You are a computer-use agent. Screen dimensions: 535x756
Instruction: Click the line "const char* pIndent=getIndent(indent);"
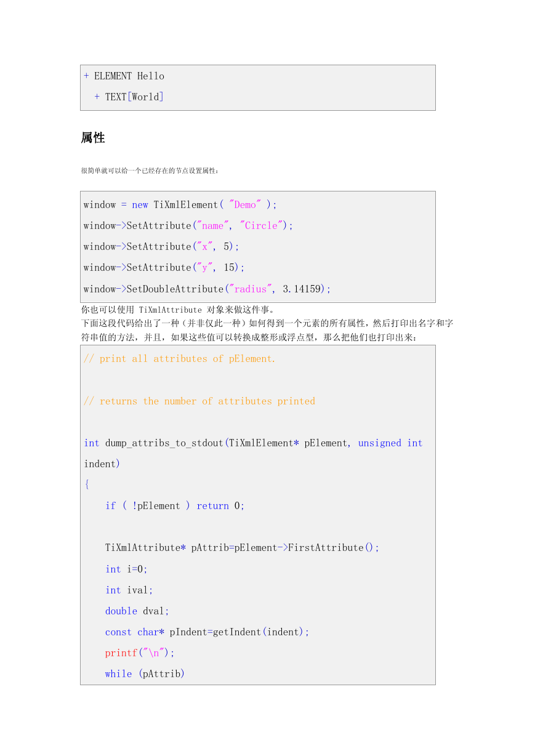point(207,632)
